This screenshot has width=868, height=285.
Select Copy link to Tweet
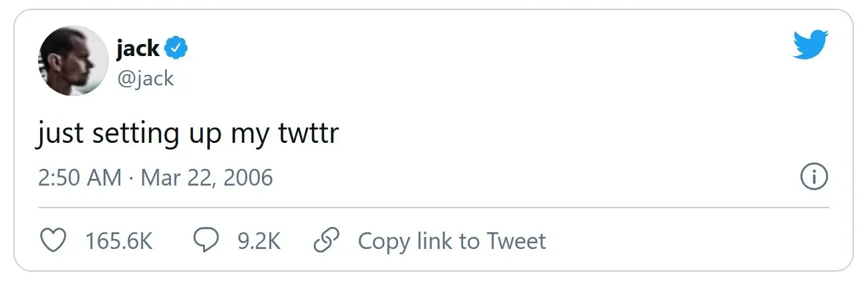point(452,241)
